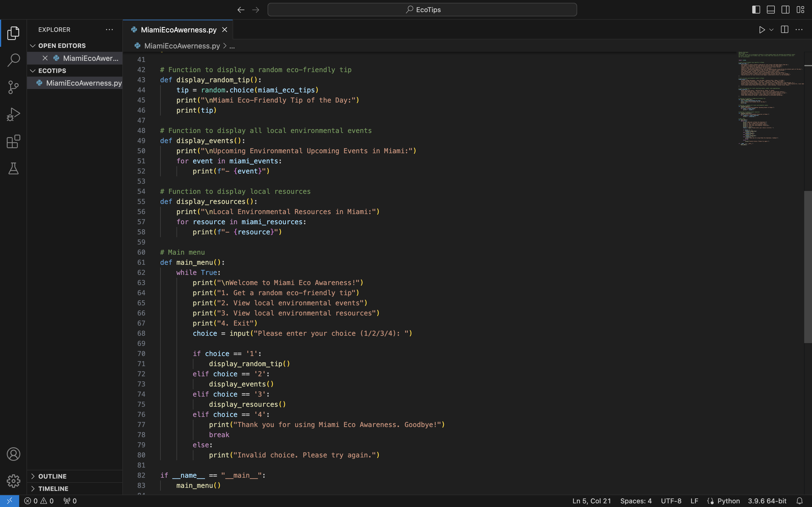
Task: Open the Testing flask view
Action: 14,168
